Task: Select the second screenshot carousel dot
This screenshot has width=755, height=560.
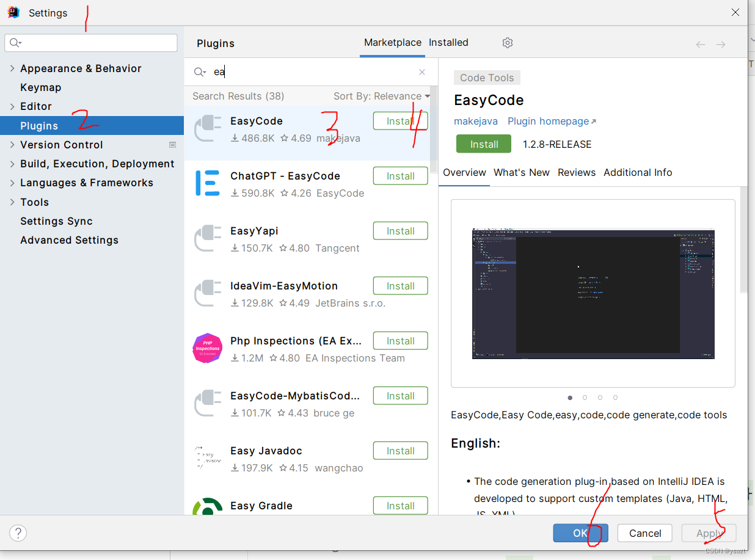Action: (x=585, y=398)
